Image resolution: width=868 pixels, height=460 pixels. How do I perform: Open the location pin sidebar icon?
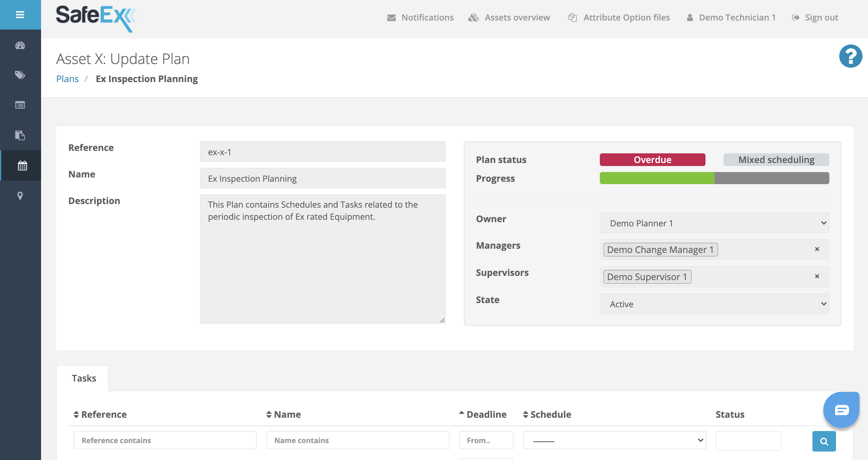pyautogui.click(x=20, y=196)
